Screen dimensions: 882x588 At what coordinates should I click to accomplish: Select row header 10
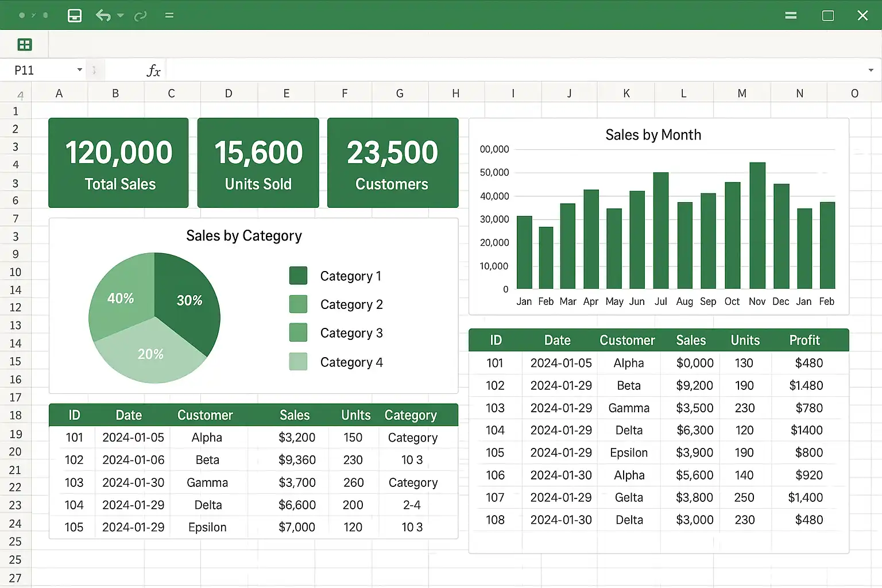pos(16,272)
